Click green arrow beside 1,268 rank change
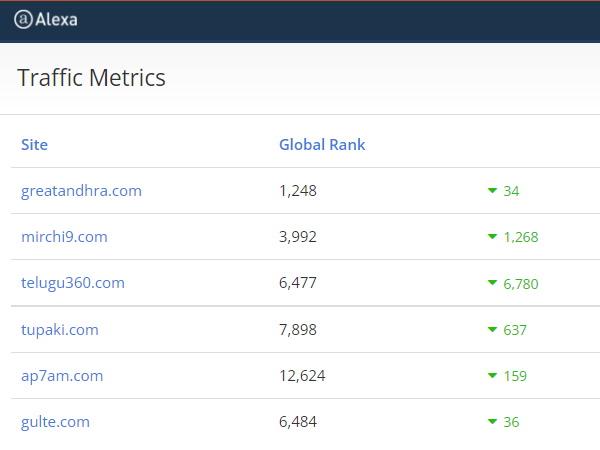The height and width of the screenshot is (450, 600). coord(492,236)
